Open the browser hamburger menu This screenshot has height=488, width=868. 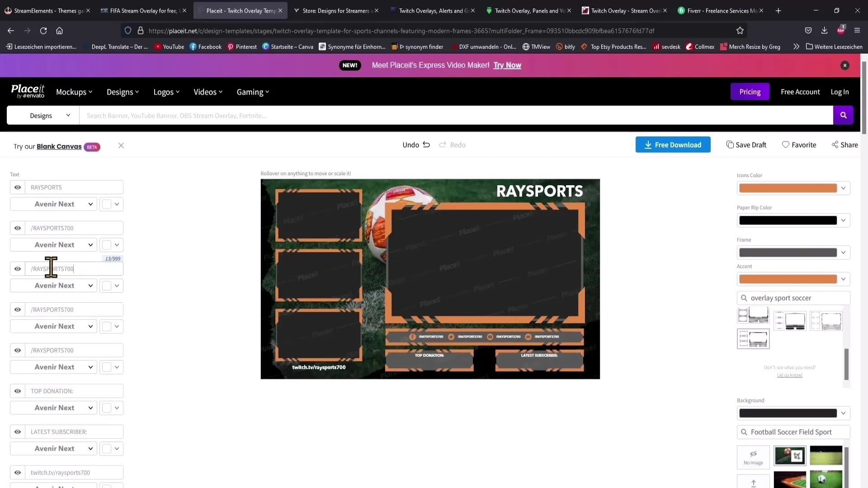pos(857,30)
